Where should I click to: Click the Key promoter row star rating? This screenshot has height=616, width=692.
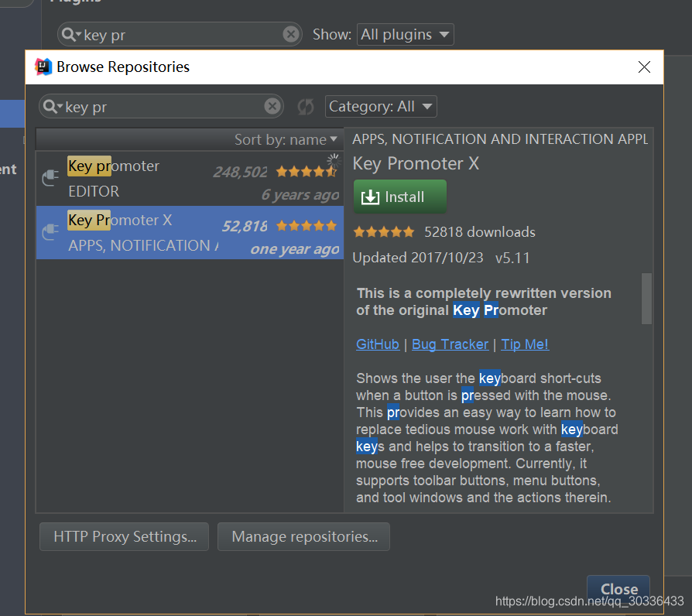307,171
